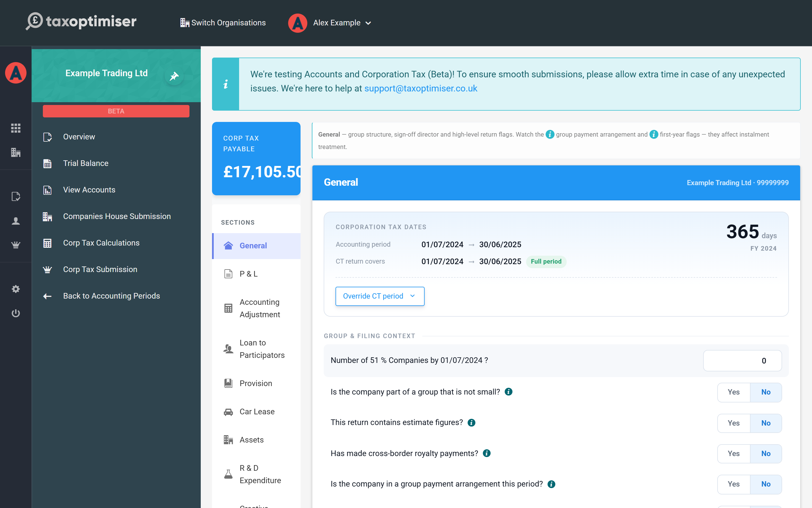Click the power icon in left rail
Viewport: 812px width, 508px height.
16,313
